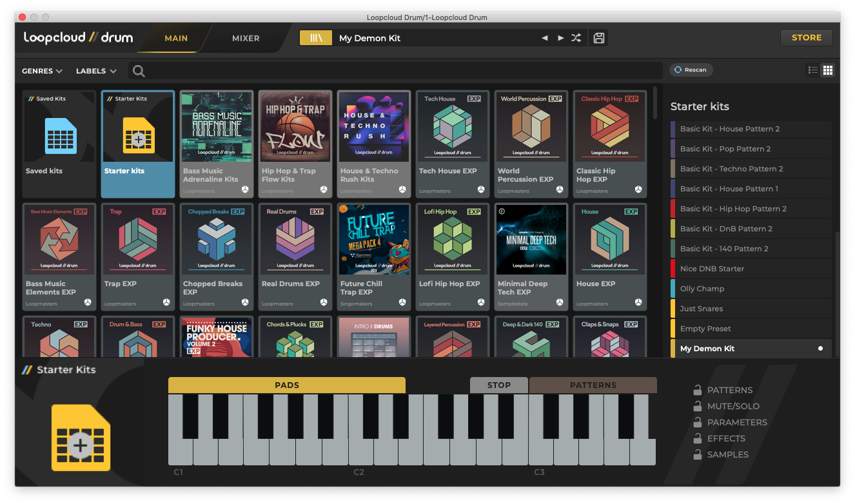Click Loopmasters badge on Trap EXP card
This screenshot has height=504, width=855.
coord(166,302)
